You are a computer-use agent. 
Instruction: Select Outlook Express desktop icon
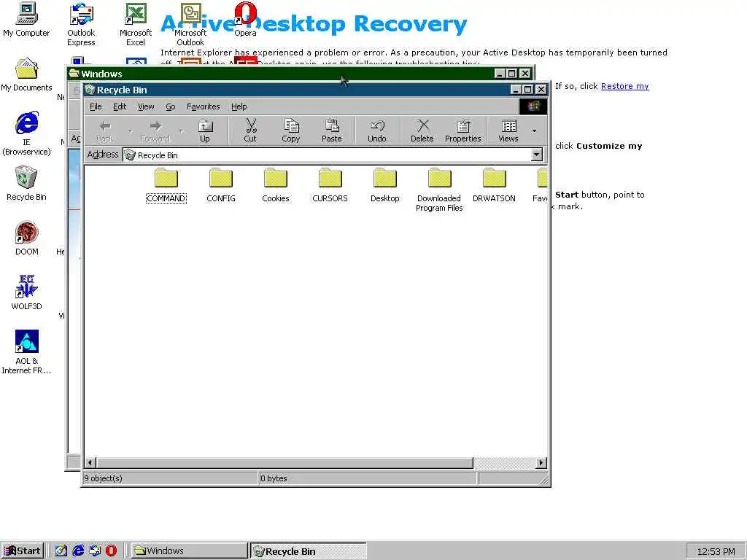81,25
